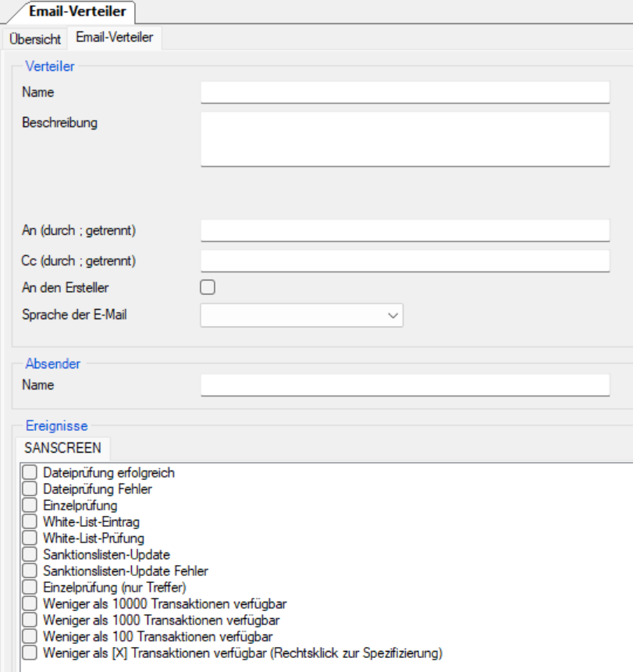Select Weniger als [X] Transaktionen verfügbar
The width and height of the screenshot is (633, 672).
(30, 652)
